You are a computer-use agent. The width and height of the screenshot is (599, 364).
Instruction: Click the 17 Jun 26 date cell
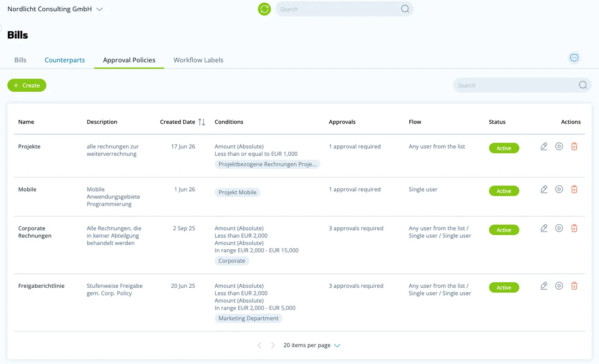[183, 147]
